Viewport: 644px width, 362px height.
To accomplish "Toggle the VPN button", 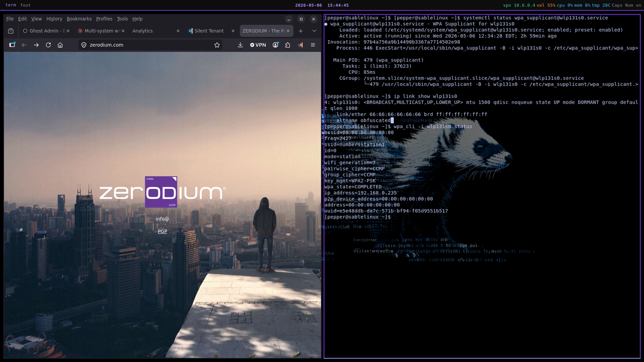I will coord(258,45).
